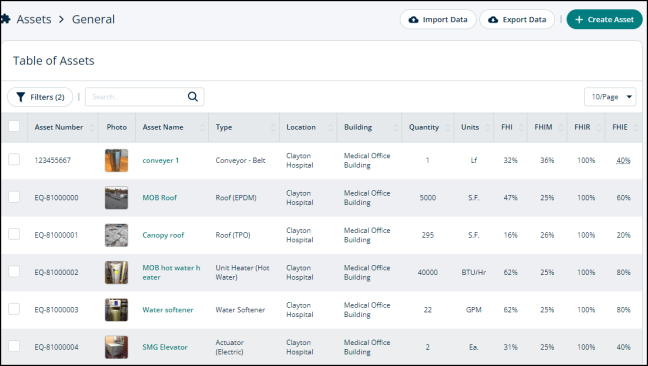Screen dimensions: 648x366
Task: Open General breadcrumb item
Action: [x=93, y=19]
